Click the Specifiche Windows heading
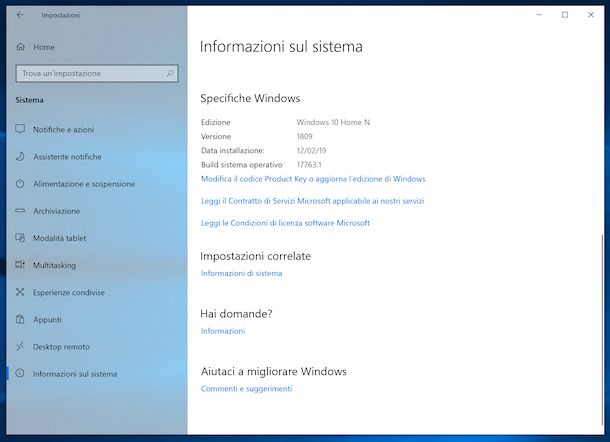The width and height of the screenshot is (610, 442). tap(250, 98)
